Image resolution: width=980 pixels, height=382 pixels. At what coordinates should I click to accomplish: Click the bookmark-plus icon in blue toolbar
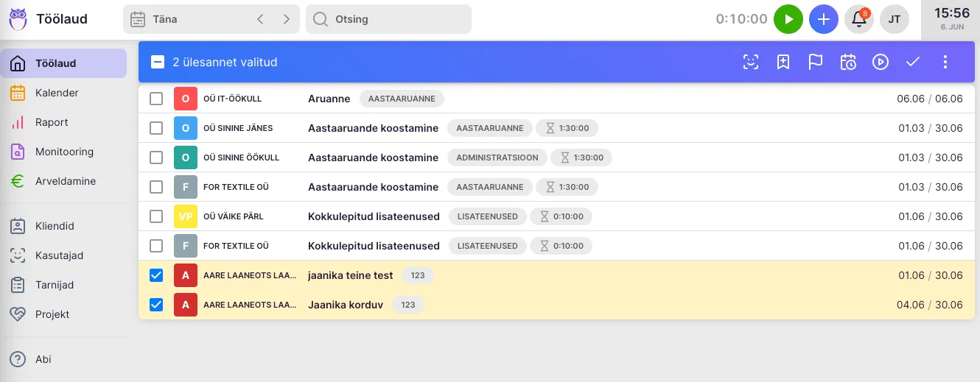click(x=783, y=62)
